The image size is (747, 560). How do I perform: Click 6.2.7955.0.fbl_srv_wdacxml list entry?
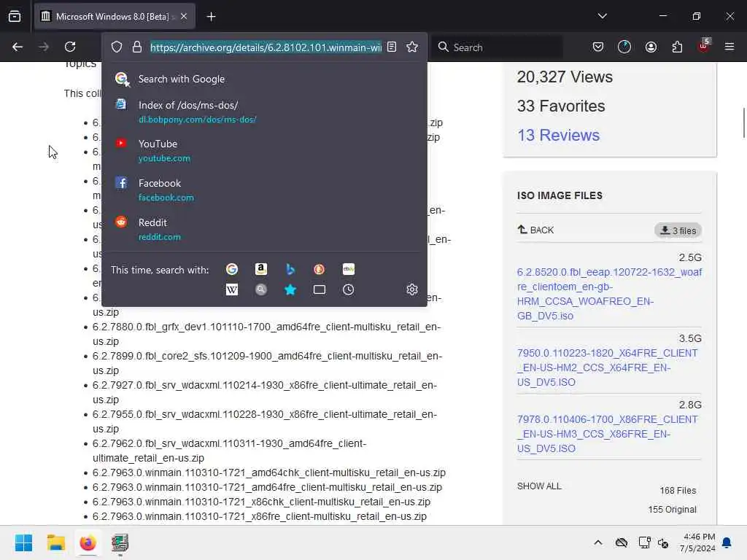(x=265, y=421)
